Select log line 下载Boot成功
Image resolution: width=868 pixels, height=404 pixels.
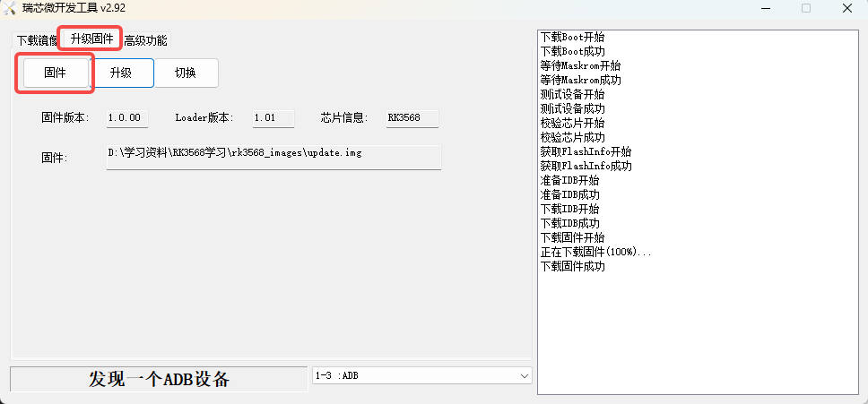tap(572, 51)
